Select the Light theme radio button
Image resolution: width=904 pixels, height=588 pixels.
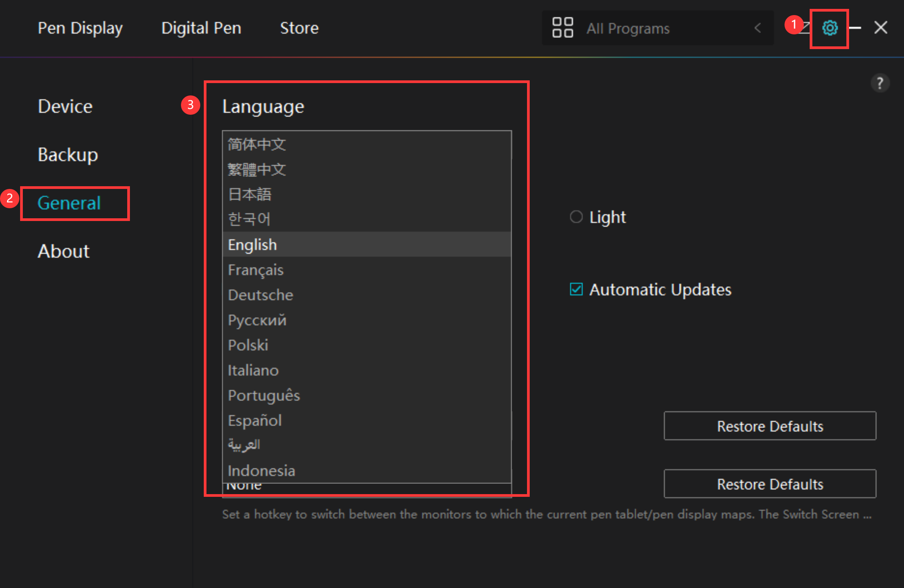576,217
